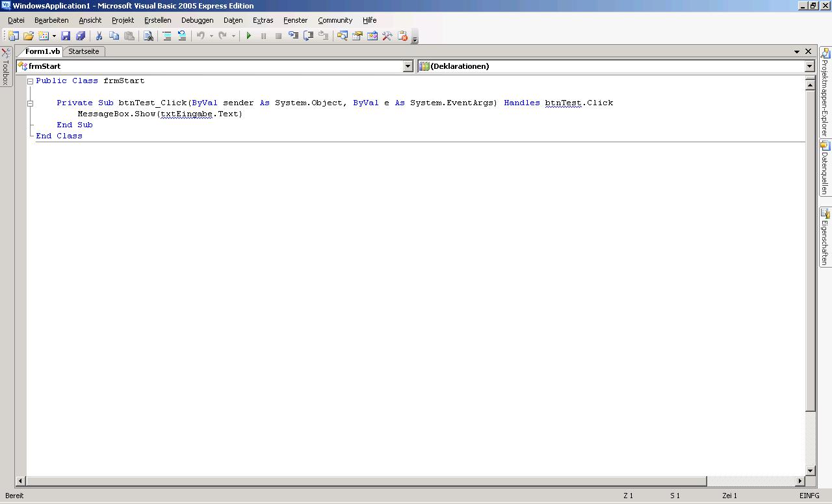Close the Form1.vb document with the X
This screenshot has height=504, width=832.
point(809,51)
